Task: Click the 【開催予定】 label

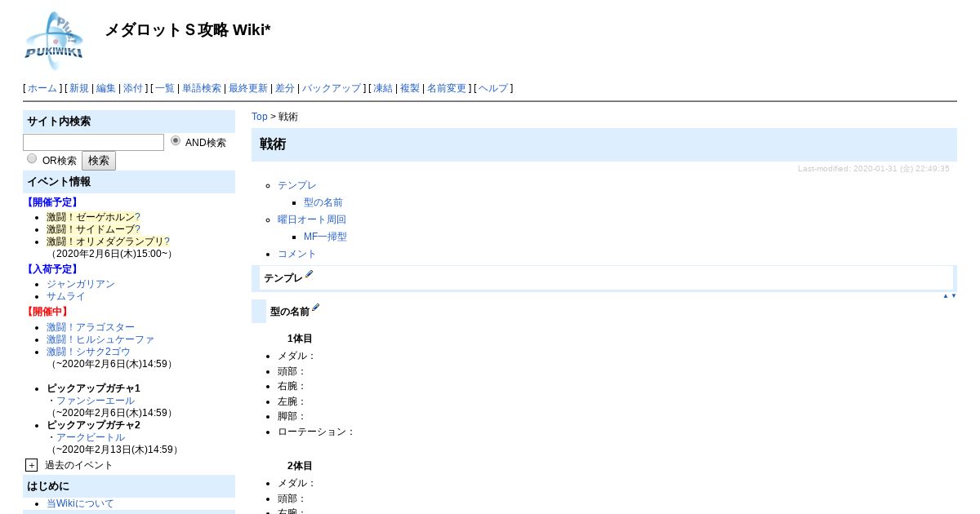Action: 51,202
